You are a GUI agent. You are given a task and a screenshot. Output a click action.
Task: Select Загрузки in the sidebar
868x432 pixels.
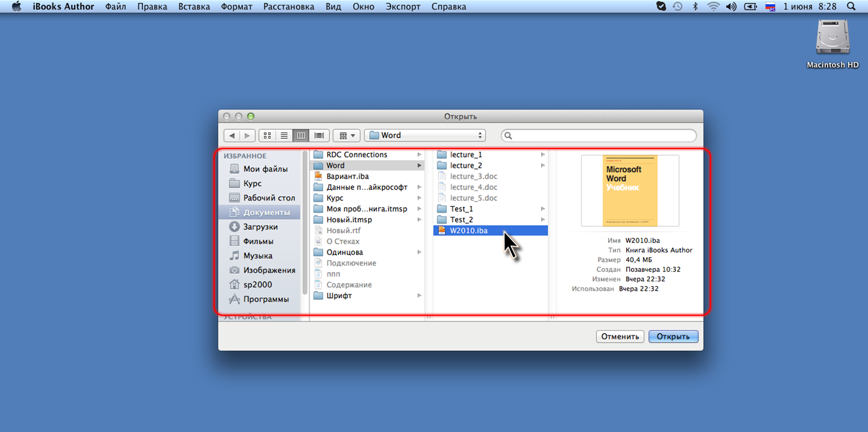[x=260, y=227]
